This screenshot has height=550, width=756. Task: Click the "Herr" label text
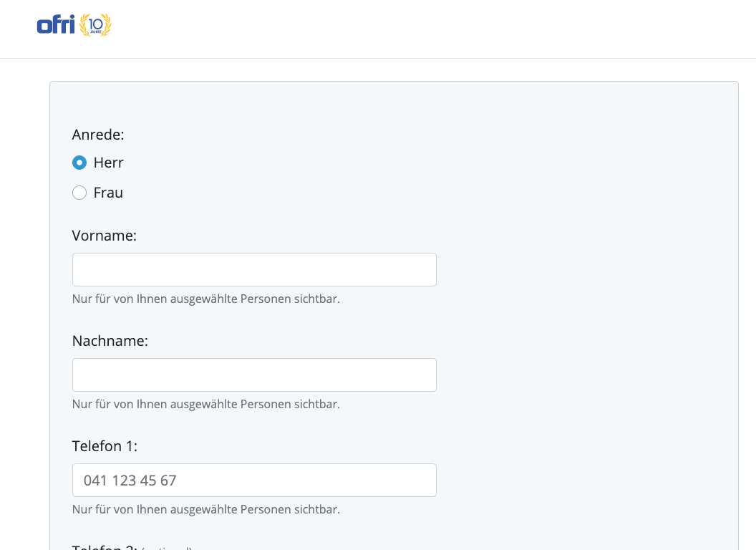pyautogui.click(x=109, y=163)
